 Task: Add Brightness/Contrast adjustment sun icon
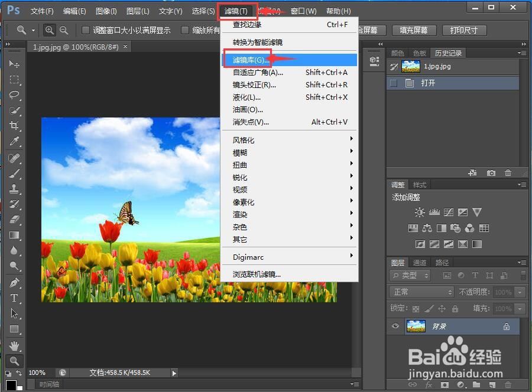pyautogui.click(x=419, y=212)
